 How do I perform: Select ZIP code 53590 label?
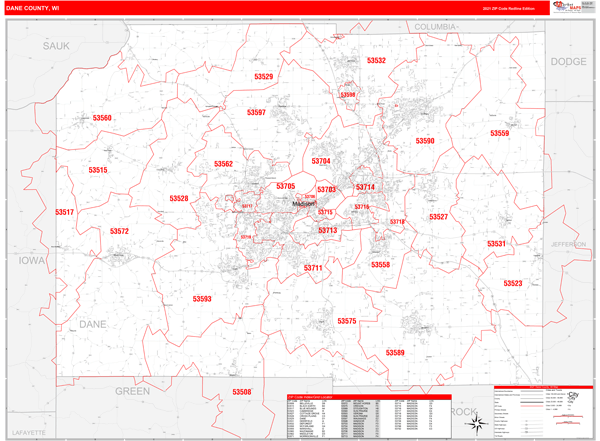pyautogui.click(x=425, y=141)
